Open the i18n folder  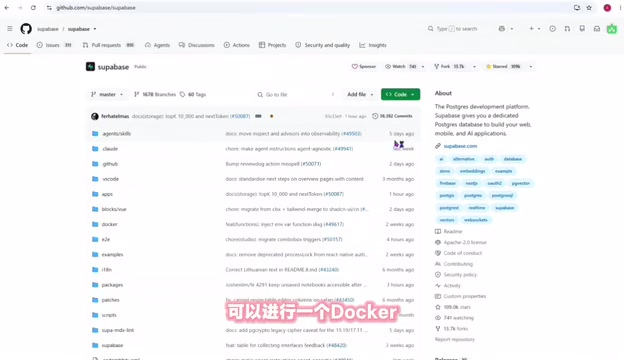(106, 270)
